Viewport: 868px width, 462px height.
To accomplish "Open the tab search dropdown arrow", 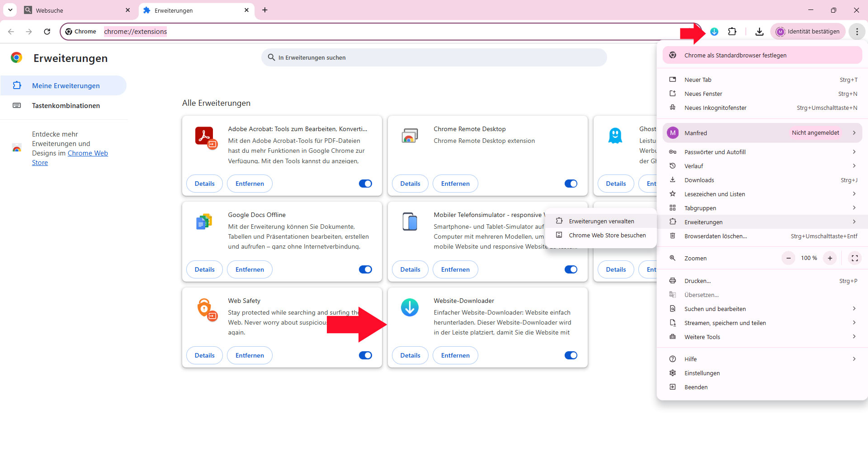I will pos(10,10).
